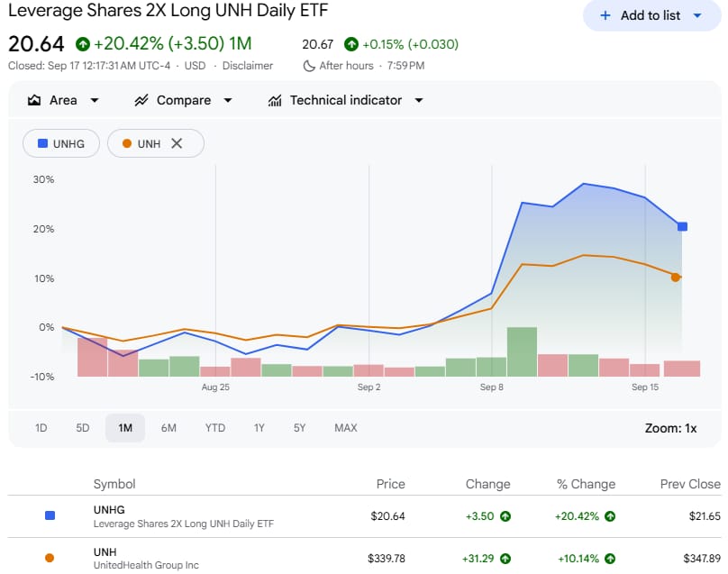
Task: Switch to the 6M time range
Action: point(168,428)
